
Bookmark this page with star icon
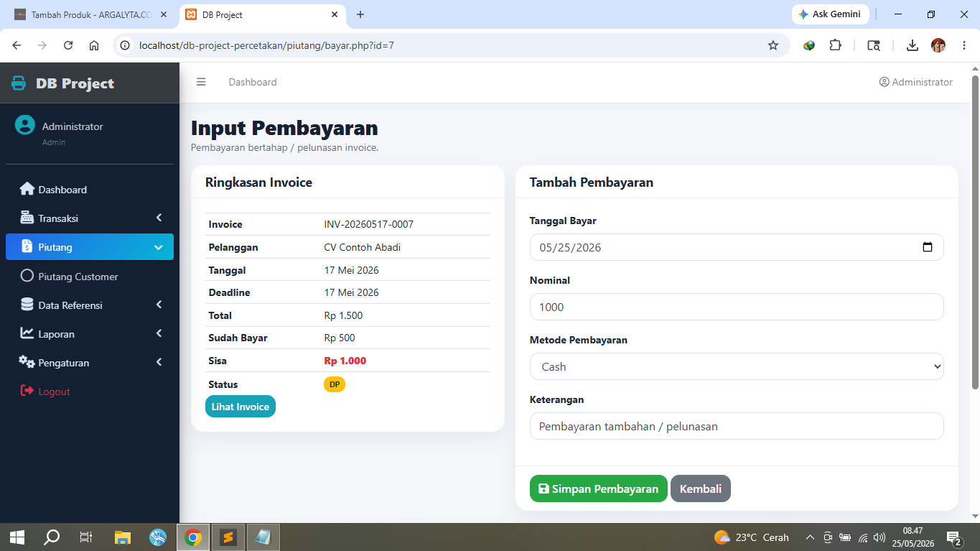(773, 45)
